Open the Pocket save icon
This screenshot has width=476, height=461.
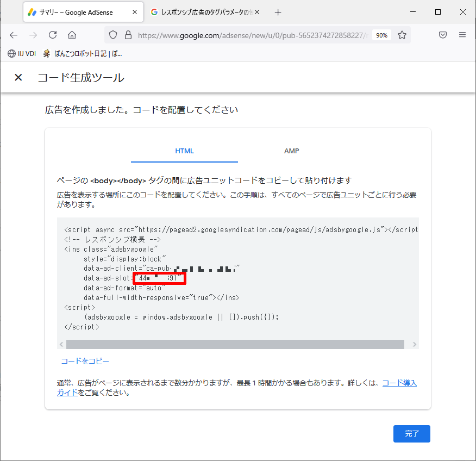(x=443, y=35)
